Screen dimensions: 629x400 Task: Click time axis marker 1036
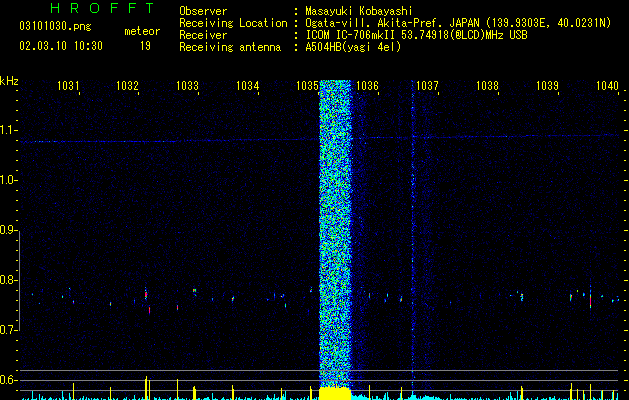tap(367, 85)
